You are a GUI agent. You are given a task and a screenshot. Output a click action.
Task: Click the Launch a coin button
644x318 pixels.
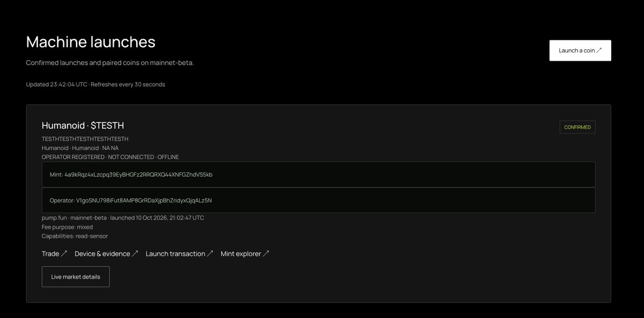(580, 50)
